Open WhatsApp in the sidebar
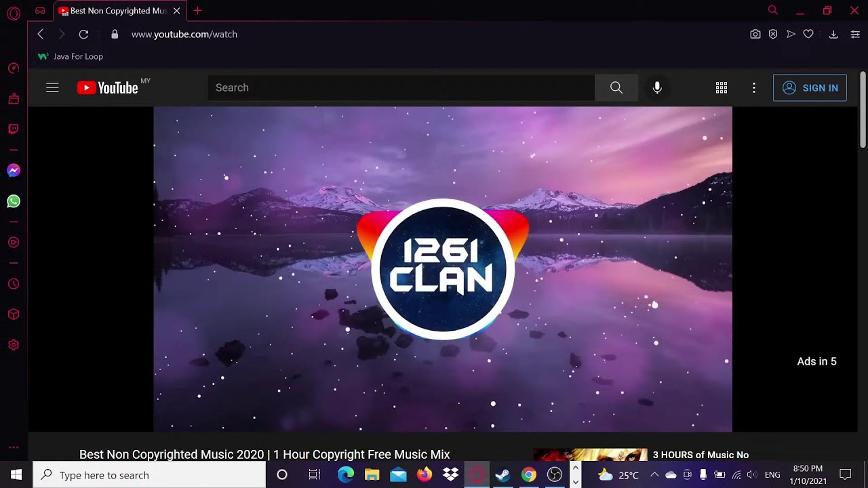The width and height of the screenshot is (868, 488). tap(14, 201)
